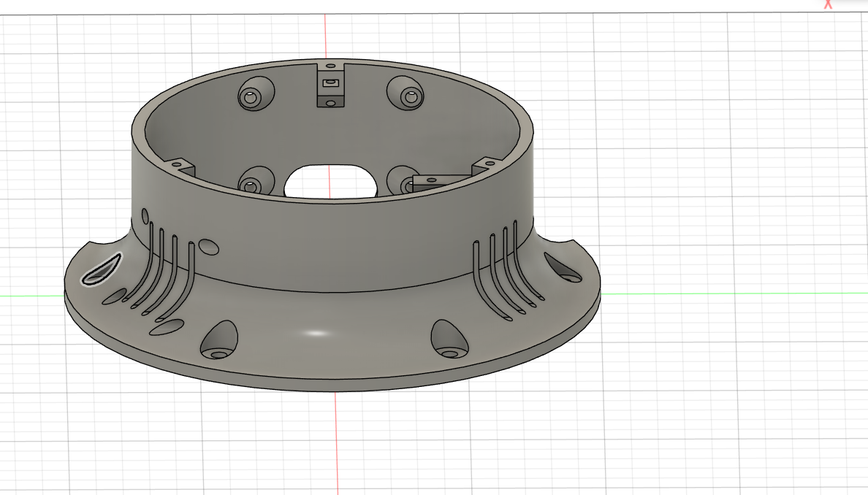The width and height of the screenshot is (868, 495).
Task: Select upper-left screw boss inside the ring
Action: point(256,93)
